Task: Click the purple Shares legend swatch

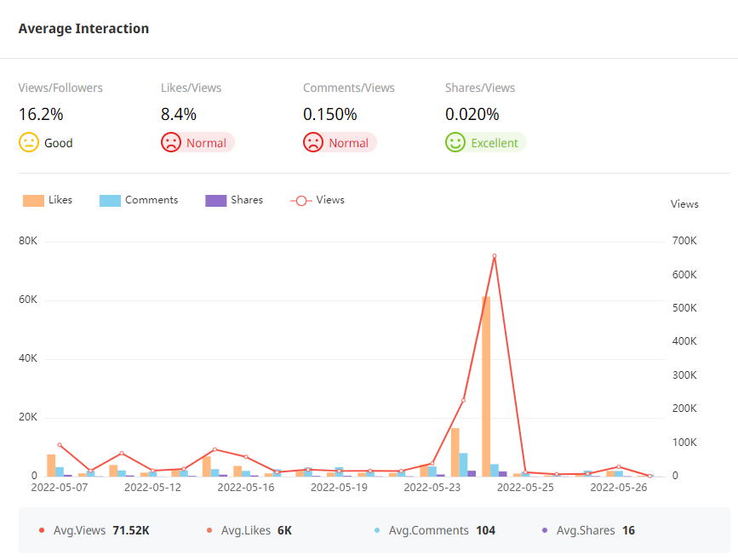Action: pyautogui.click(x=215, y=201)
